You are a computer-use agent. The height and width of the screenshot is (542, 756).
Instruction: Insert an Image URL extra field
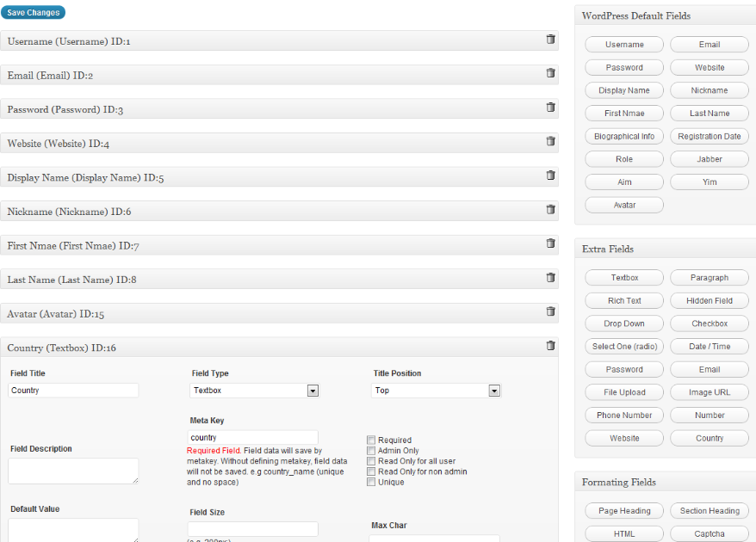click(x=710, y=392)
